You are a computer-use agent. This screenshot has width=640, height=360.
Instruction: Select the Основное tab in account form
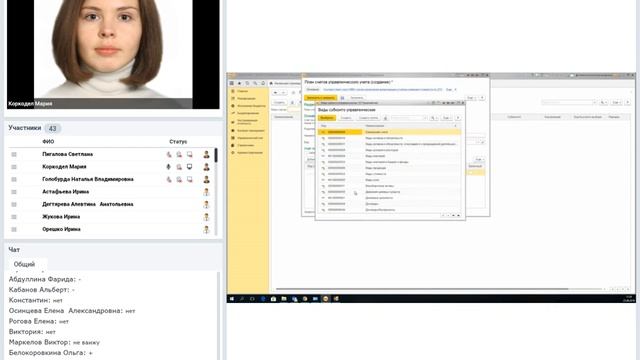click(313, 89)
